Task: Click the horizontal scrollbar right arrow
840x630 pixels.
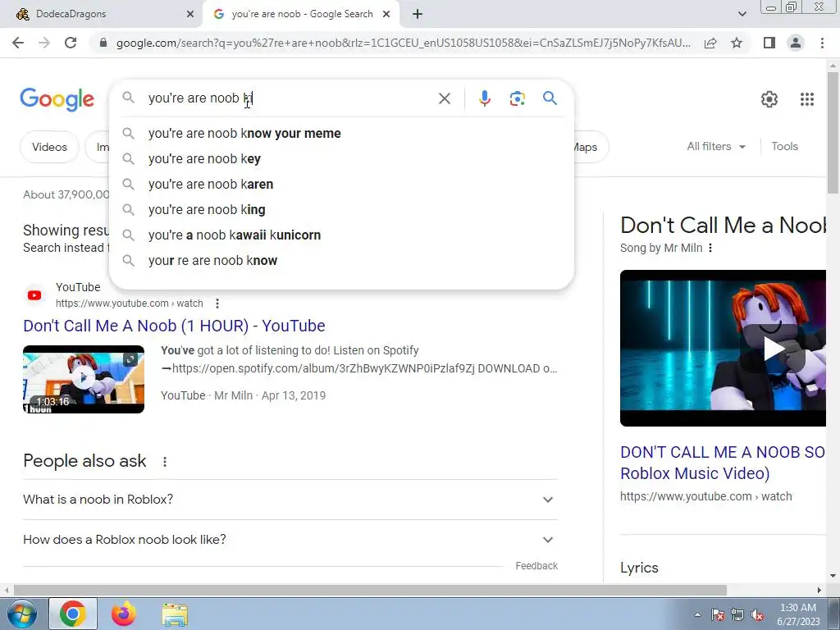Action: tap(819, 590)
